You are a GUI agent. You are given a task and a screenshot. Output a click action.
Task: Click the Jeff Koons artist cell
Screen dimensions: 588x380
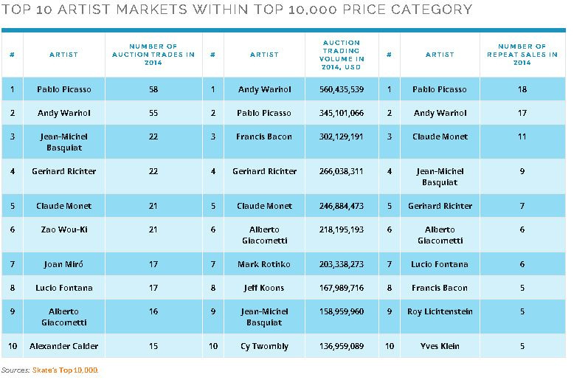pos(264,288)
